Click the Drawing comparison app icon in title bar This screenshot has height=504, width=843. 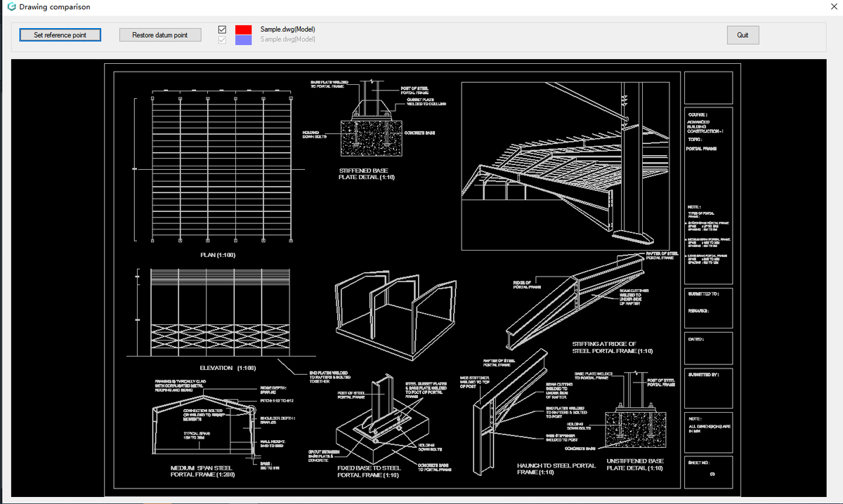click(11, 7)
